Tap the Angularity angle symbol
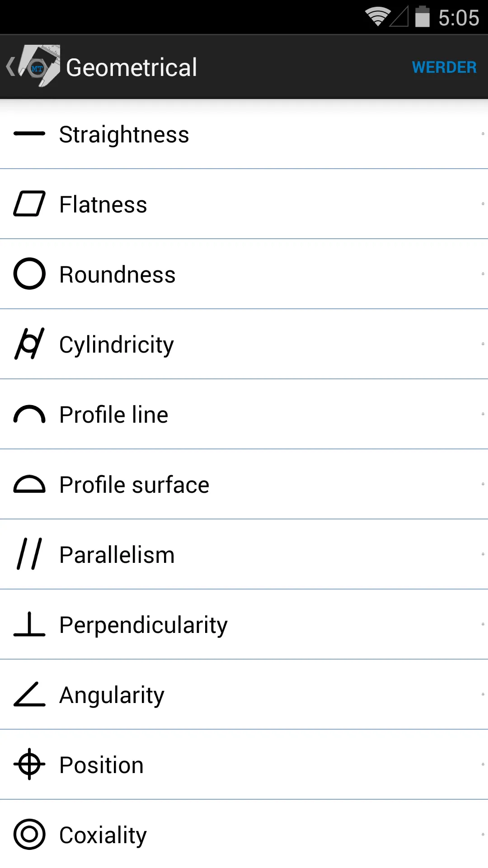 29,694
